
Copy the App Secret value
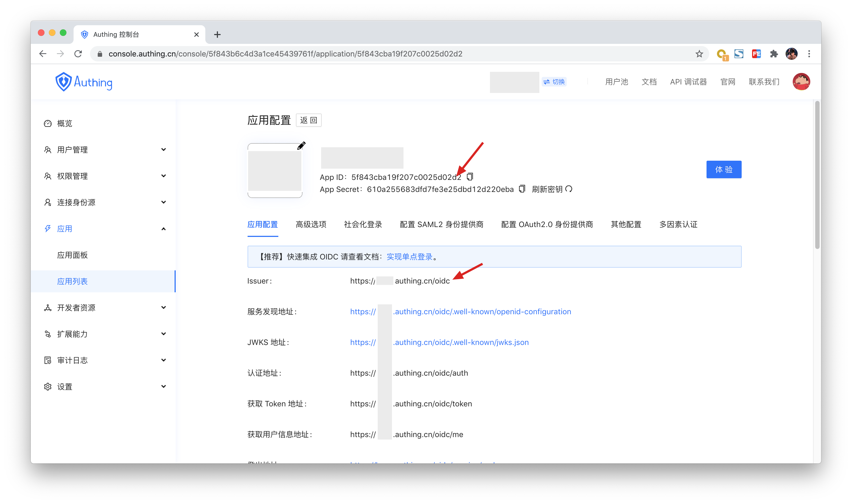[x=522, y=189]
